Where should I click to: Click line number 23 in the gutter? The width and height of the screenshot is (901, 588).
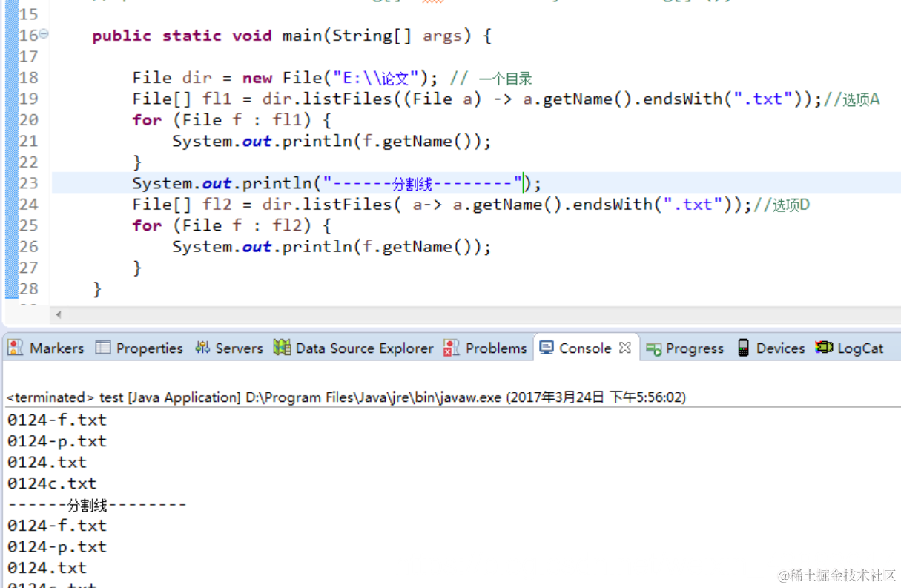tap(28, 183)
